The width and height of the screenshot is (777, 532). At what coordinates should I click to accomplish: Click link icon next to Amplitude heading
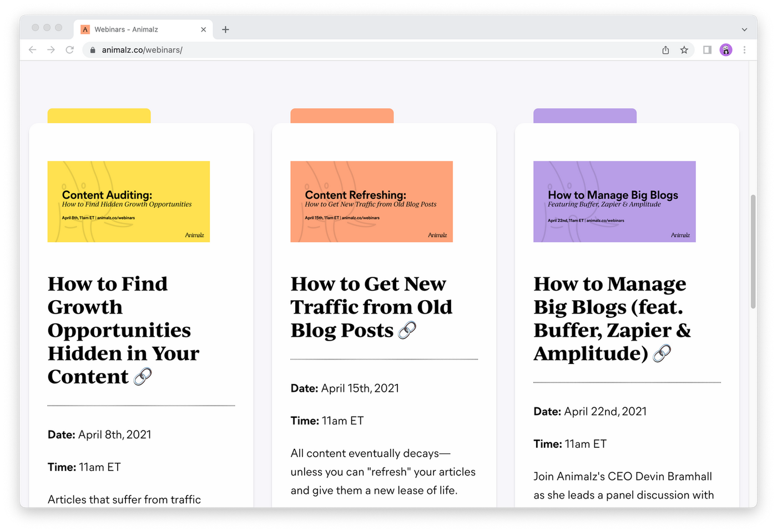pos(662,353)
